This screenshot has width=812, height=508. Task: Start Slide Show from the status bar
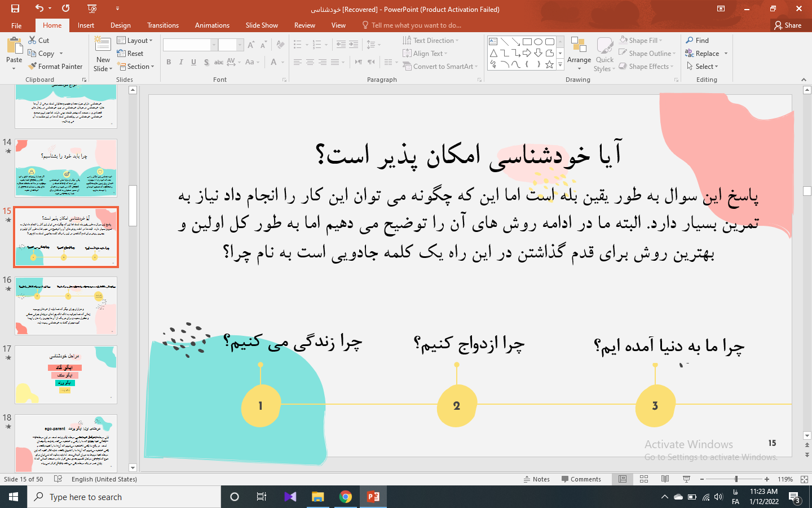click(686, 479)
